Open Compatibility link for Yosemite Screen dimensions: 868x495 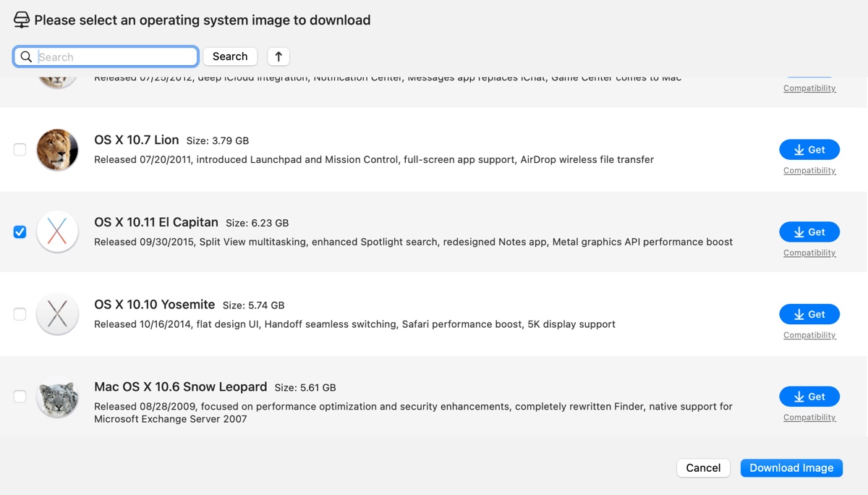(809, 335)
